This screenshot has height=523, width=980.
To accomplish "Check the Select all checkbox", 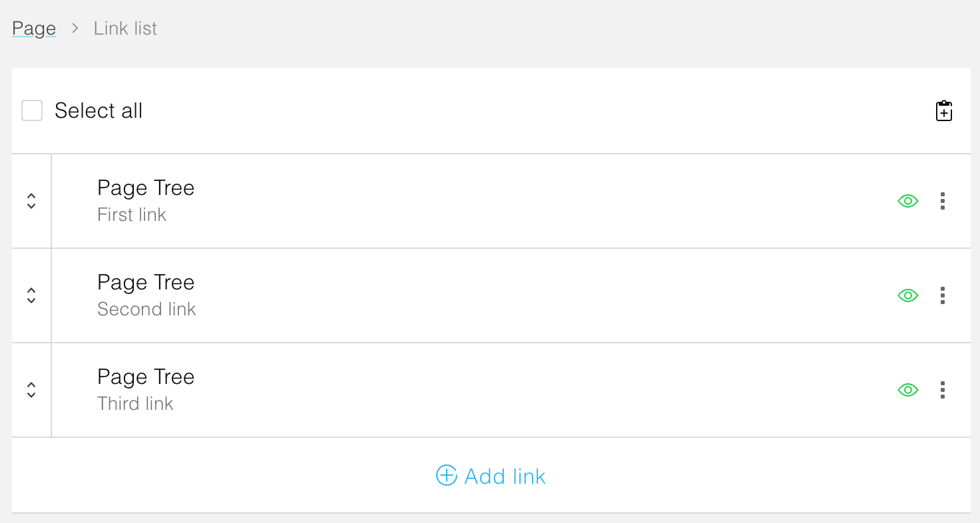I will coord(32,110).
